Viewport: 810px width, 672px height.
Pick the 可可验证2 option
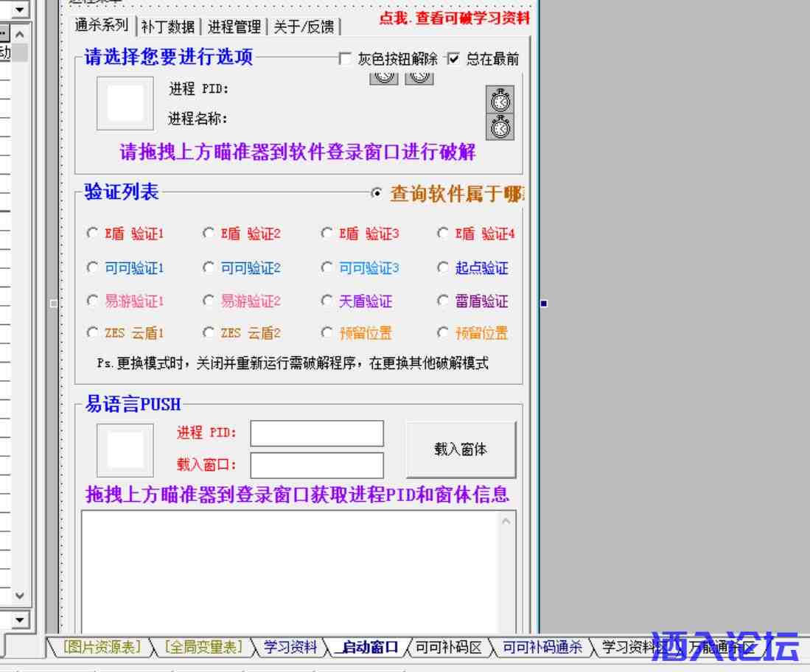coord(209,267)
